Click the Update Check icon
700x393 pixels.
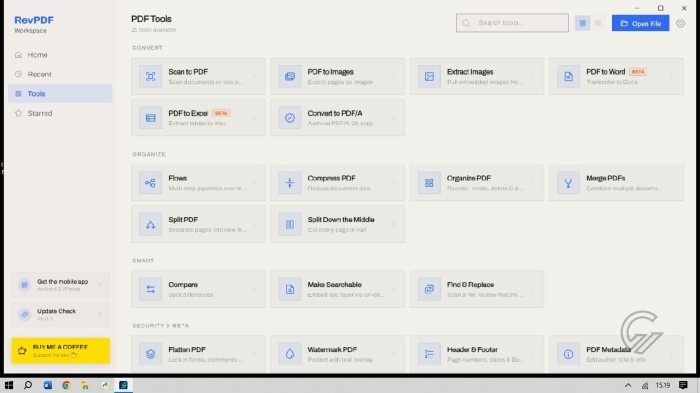[x=25, y=314]
